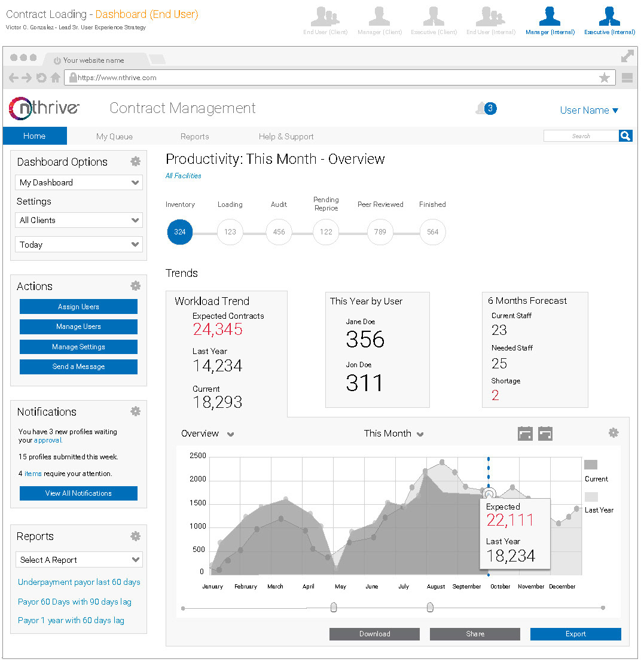Click the notifications bell icon
The height and width of the screenshot is (665, 644).
click(482, 108)
